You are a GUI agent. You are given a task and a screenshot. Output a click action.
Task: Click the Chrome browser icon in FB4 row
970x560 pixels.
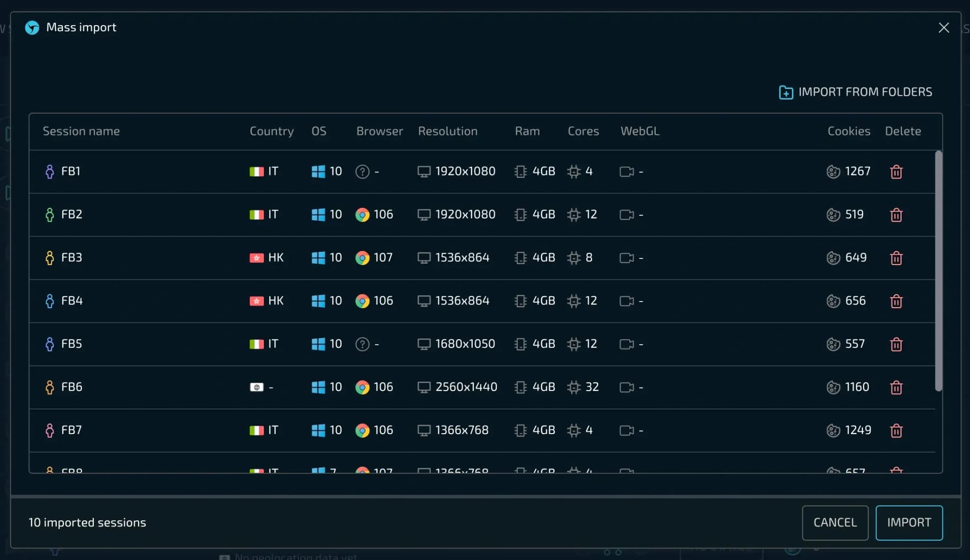click(362, 301)
